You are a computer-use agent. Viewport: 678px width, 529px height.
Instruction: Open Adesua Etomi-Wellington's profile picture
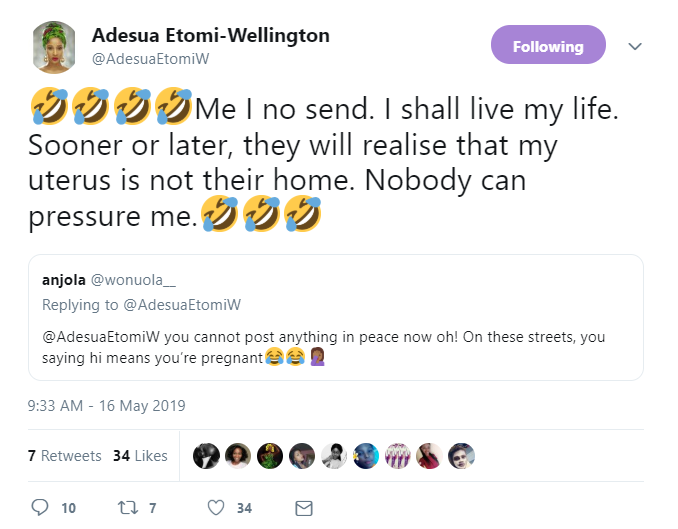point(54,47)
